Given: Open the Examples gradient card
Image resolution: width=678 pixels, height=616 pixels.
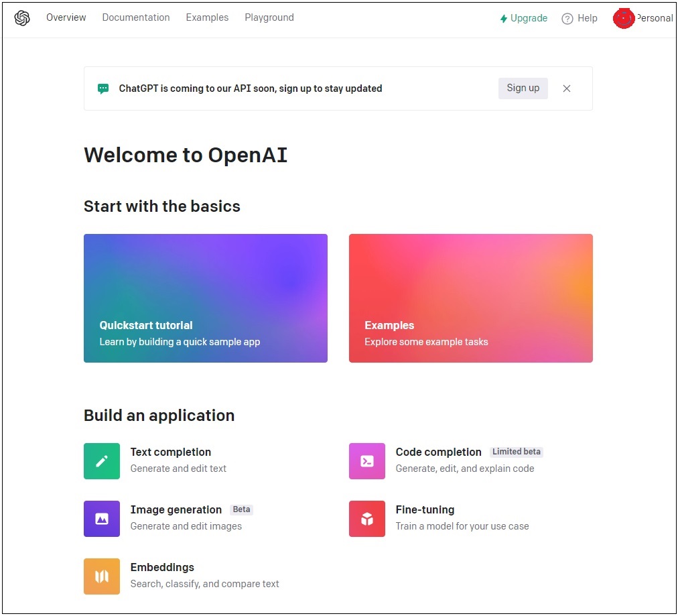Looking at the screenshot, I should (470, 298).
